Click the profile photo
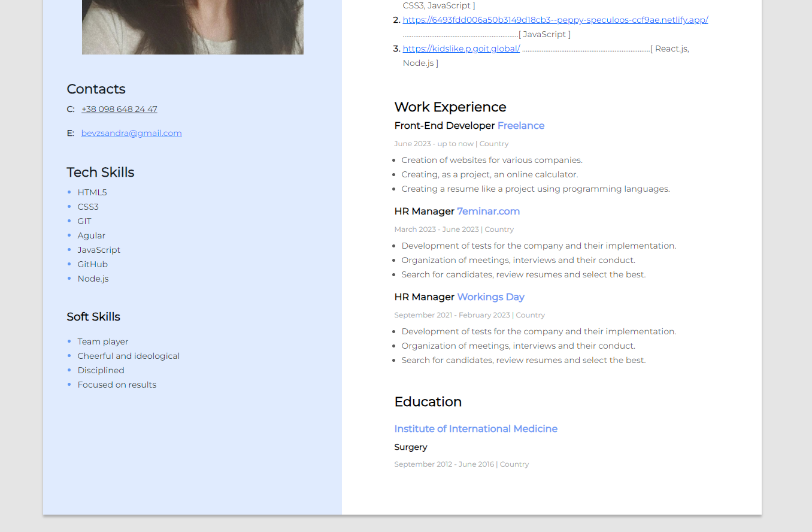 [x=193, y=27]
